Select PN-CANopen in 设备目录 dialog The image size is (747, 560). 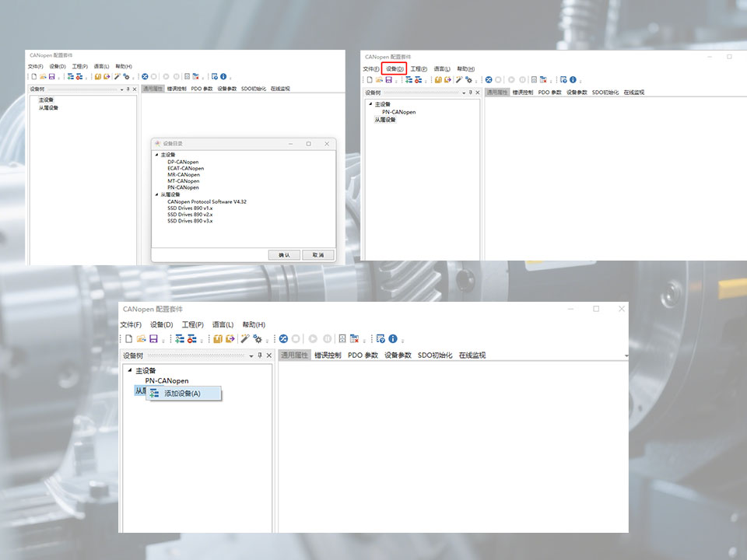(183, 187)
